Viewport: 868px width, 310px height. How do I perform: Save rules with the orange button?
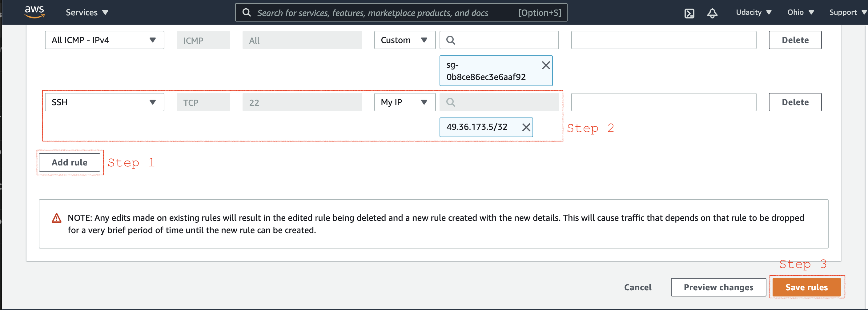[x=807, y=287]
